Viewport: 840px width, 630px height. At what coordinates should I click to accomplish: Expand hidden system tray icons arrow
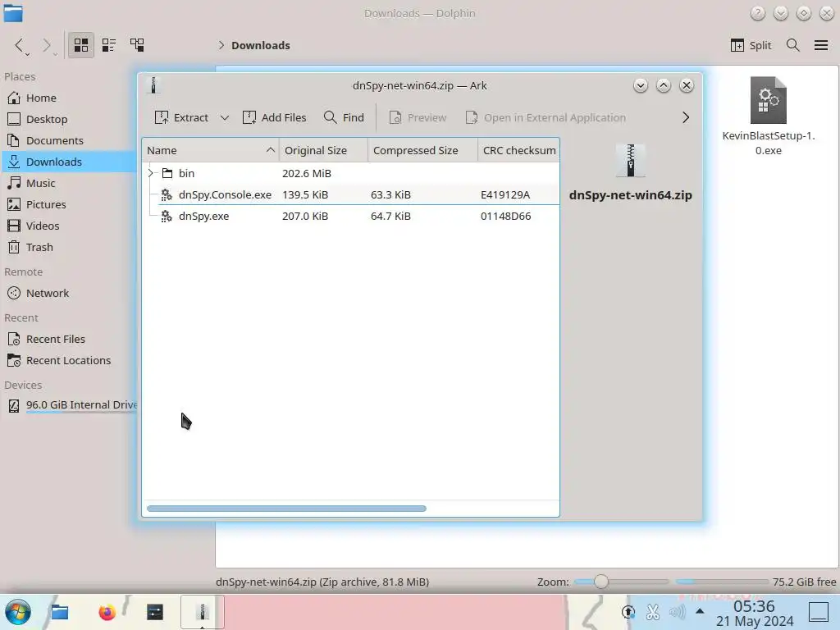[x=700, y=610]
